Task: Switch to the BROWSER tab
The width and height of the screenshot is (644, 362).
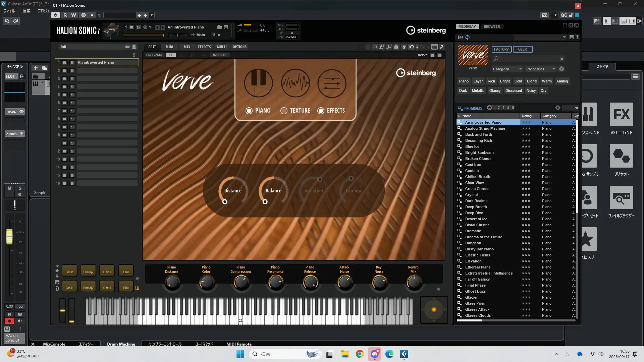Action: click(x=491, y=26)
